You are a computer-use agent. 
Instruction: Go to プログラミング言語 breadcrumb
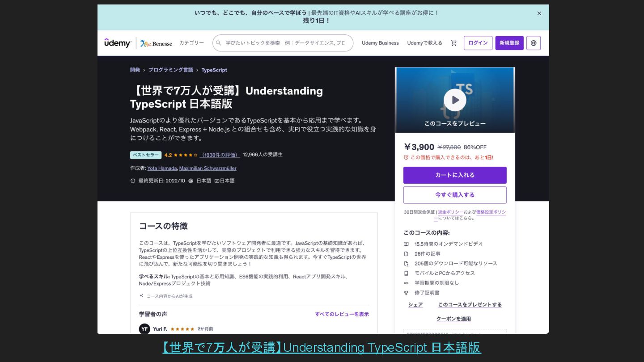[171, 70]
